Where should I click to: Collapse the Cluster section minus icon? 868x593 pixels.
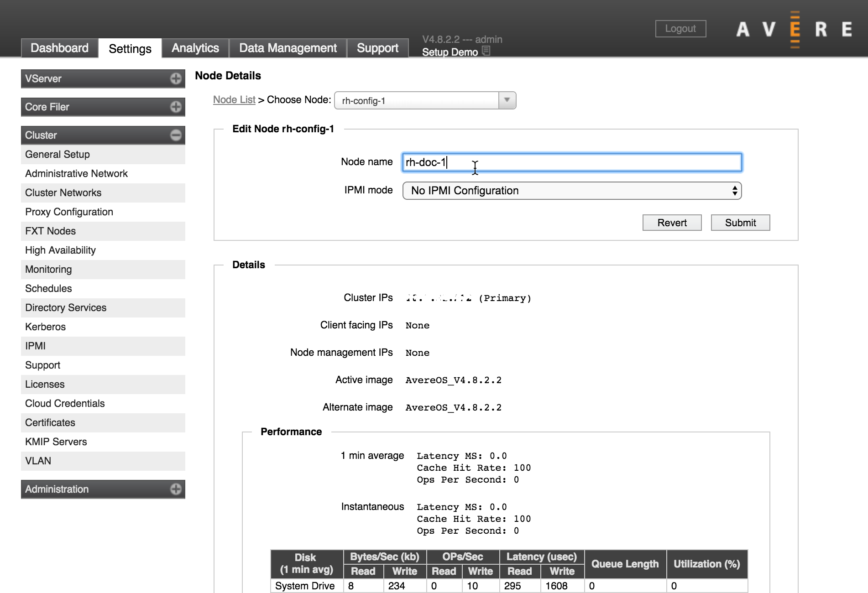pos(176,135)
